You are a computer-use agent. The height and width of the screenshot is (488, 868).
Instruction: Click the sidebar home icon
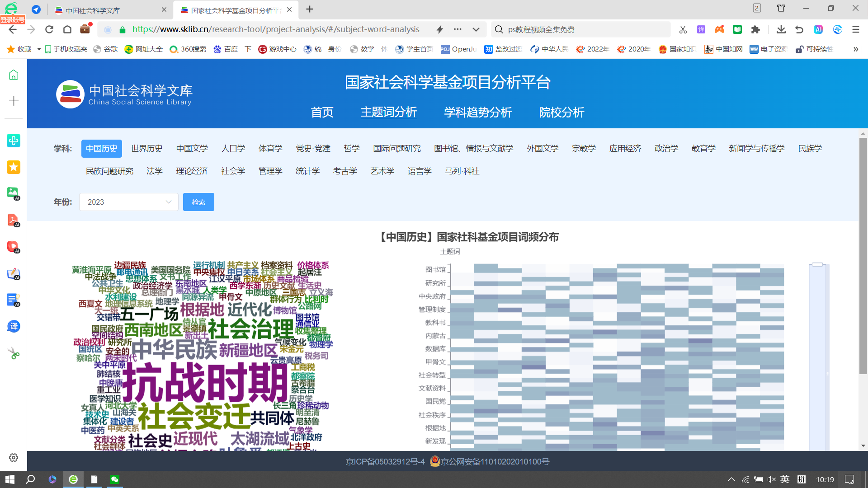14,75
